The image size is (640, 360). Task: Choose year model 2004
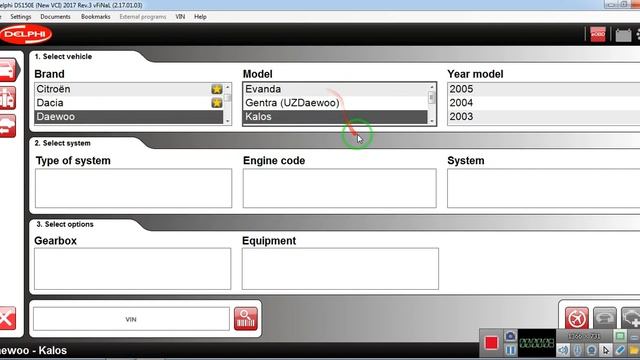click(x=544, y=103)
